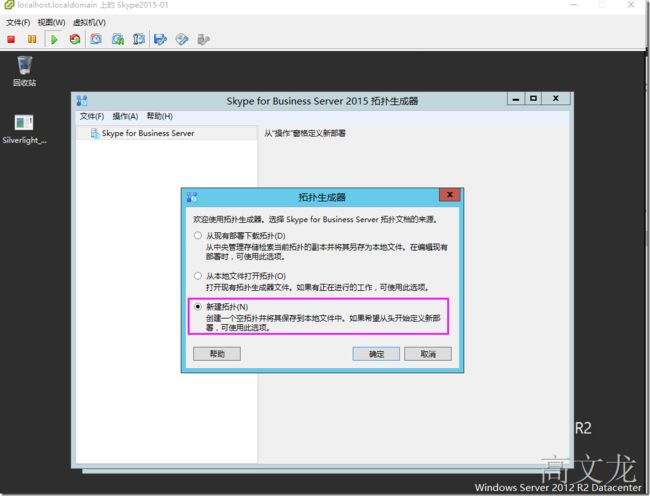This screenshot has height=496, width=650.
Task: Click the pause VM toolbar icon
Action: tap(32, 39)
